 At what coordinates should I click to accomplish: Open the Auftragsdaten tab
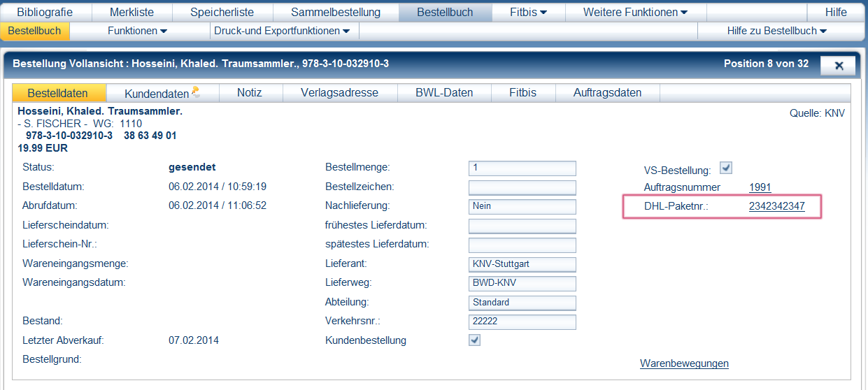click(x=607, y=92)
